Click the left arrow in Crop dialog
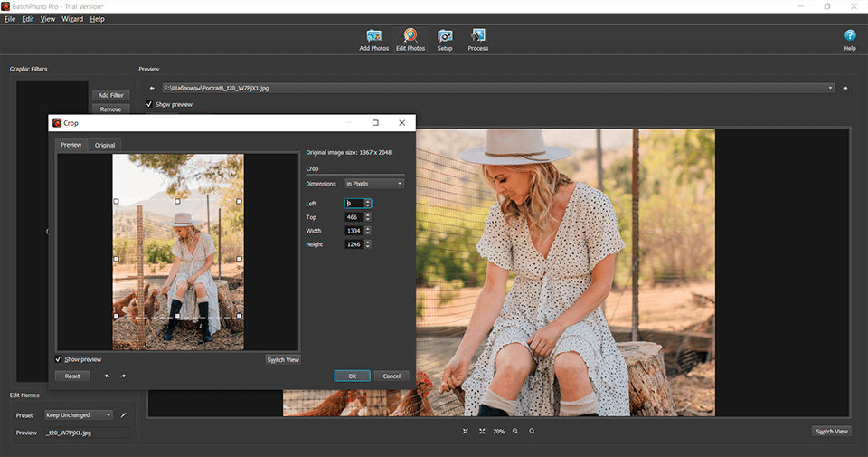The width and height of the screenshot is (868, 457). tap(107, 376)
